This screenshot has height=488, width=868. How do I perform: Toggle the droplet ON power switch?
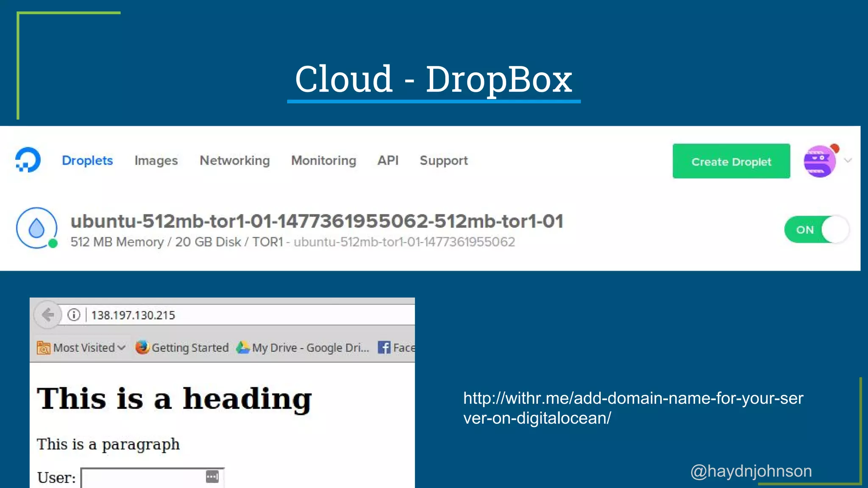pyautogui.click(x=816, y=230)
